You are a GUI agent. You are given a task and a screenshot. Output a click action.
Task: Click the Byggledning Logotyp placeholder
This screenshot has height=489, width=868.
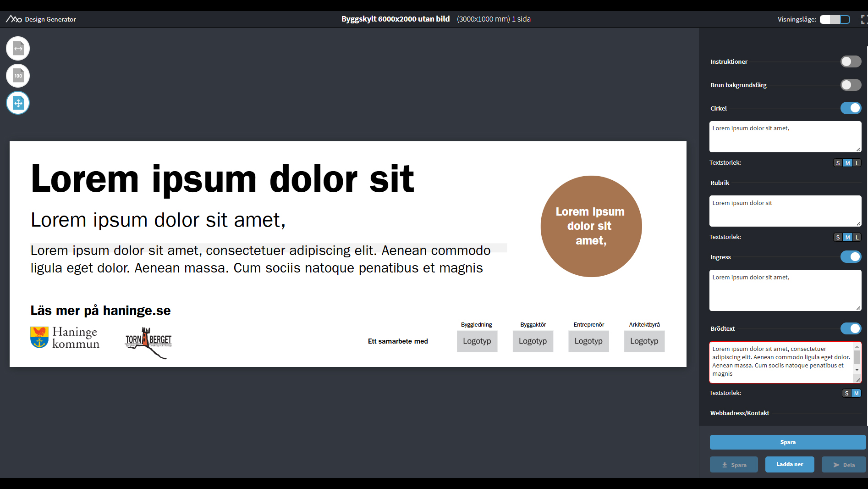(x=477, y=341)
